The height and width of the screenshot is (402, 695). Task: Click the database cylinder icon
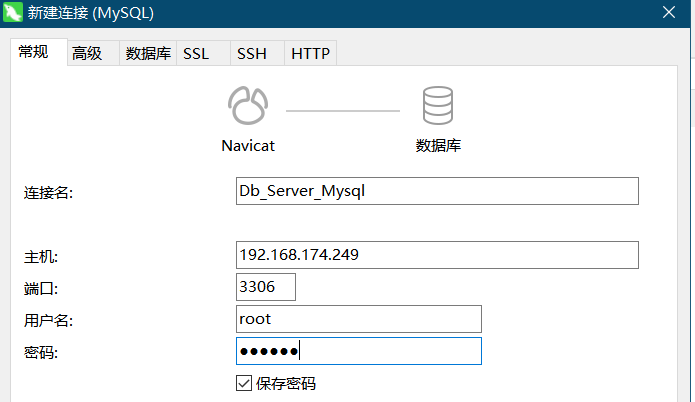coord(438,105)
